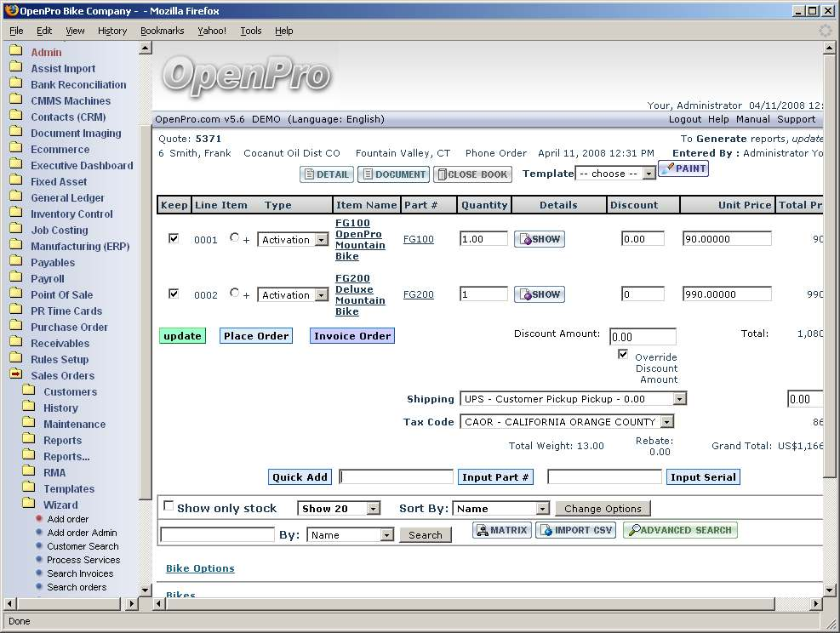
Task: Open the Sales Orders folder icon
Action: point(16,375)
